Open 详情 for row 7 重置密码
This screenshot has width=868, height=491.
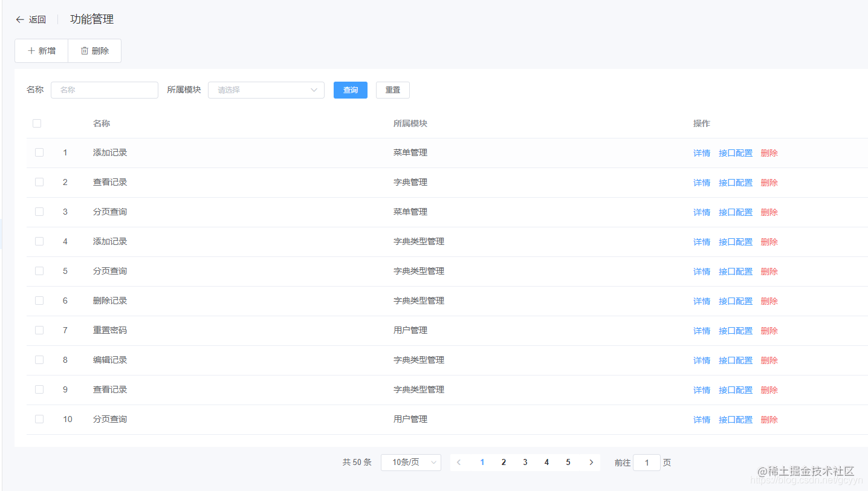pos(702,331)
